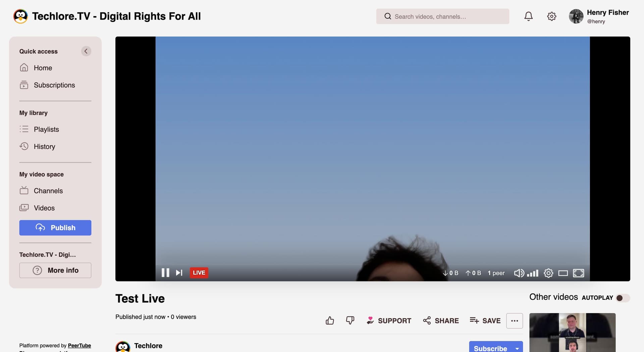This screenshot has width=644, height=352.
Task: Open the PeerTube link in footer
Action: point(79,345)
